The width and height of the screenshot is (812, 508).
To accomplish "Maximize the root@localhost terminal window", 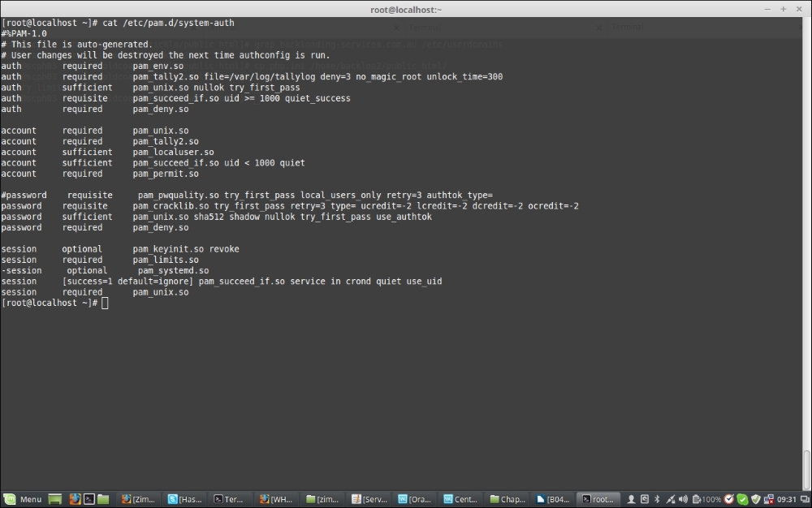I will [783, 9].
